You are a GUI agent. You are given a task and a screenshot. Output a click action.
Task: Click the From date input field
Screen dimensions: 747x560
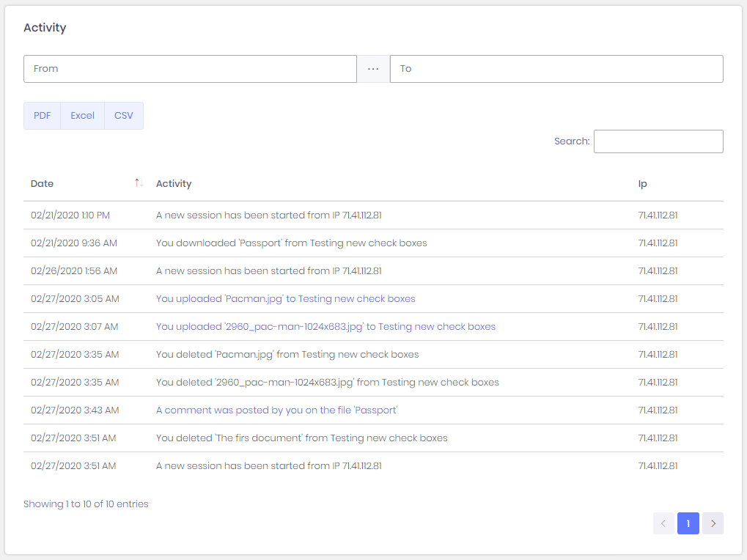189,68
